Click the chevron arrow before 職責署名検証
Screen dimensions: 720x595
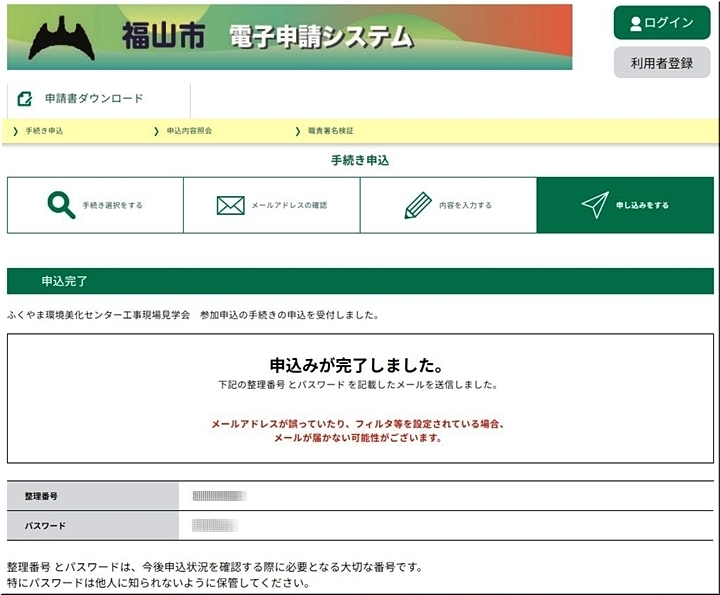coord(298,131)
